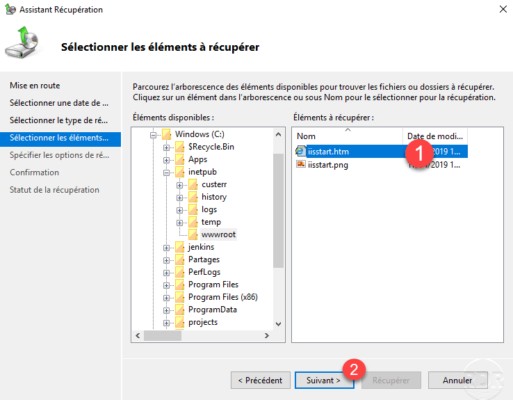Click the history folder icon
513x400 pixels.
pos(193,197)
